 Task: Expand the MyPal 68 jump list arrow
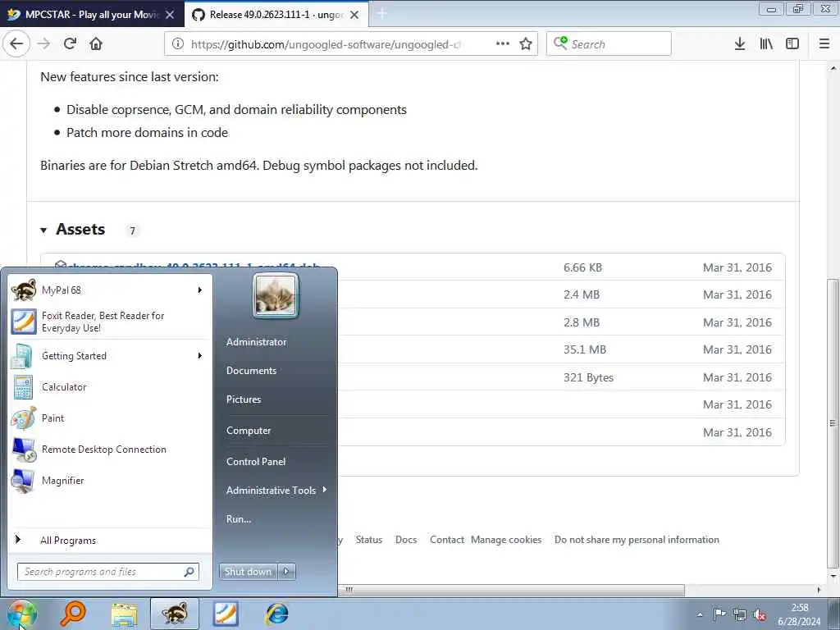coord(200,290)
